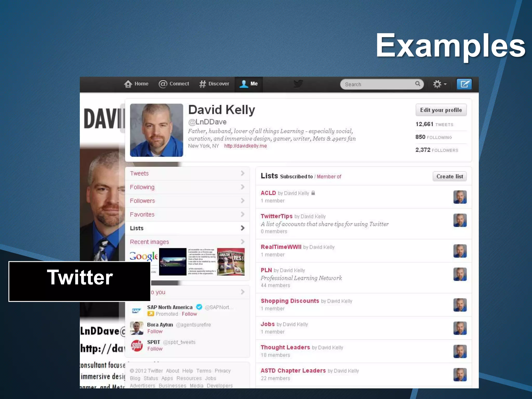Open the Amazin magazine image thumbnail
Screen dimensions: 532x399
coord(231,262)
